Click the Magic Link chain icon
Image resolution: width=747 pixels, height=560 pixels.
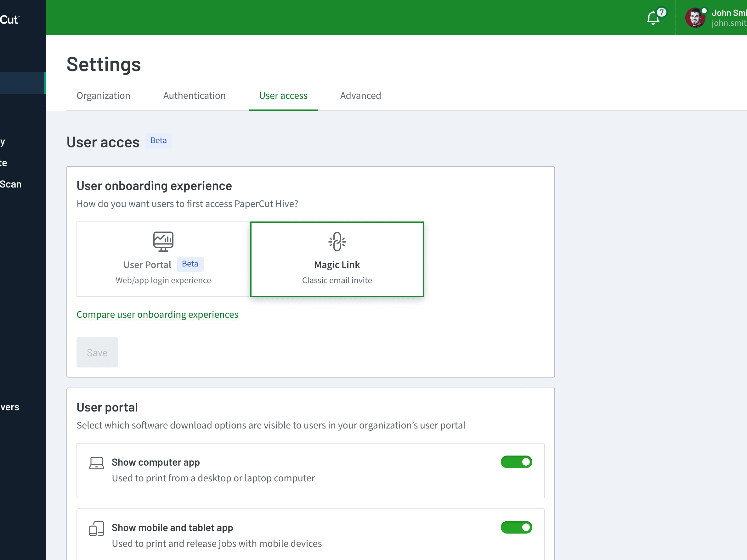[x=337, y=241]
